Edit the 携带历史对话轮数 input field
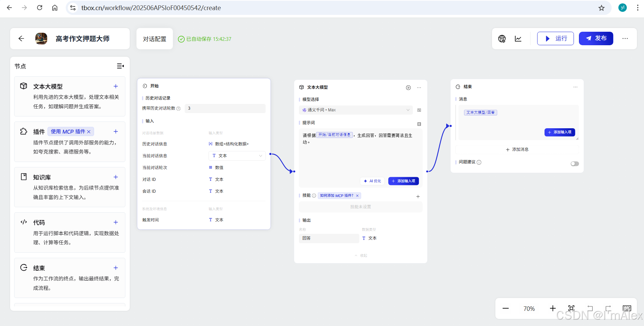Viewport: 644px width, 326px height. point(225,108)
